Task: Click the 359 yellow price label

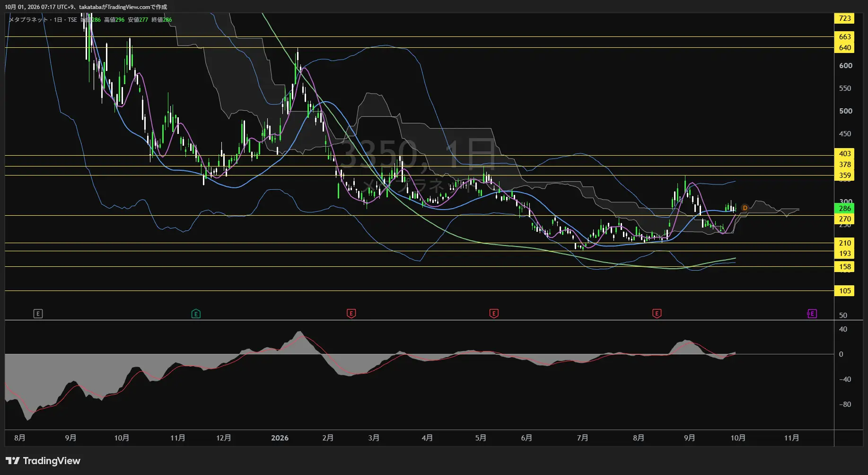Action: (x=845, y=176)
